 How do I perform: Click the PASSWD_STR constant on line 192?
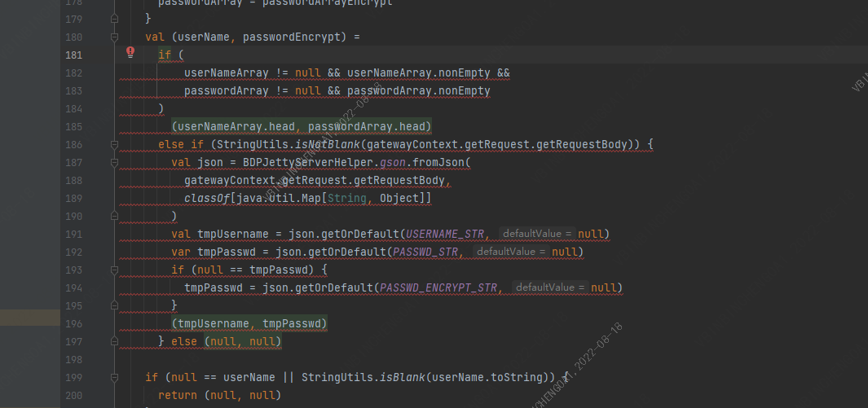click(425, 252)
